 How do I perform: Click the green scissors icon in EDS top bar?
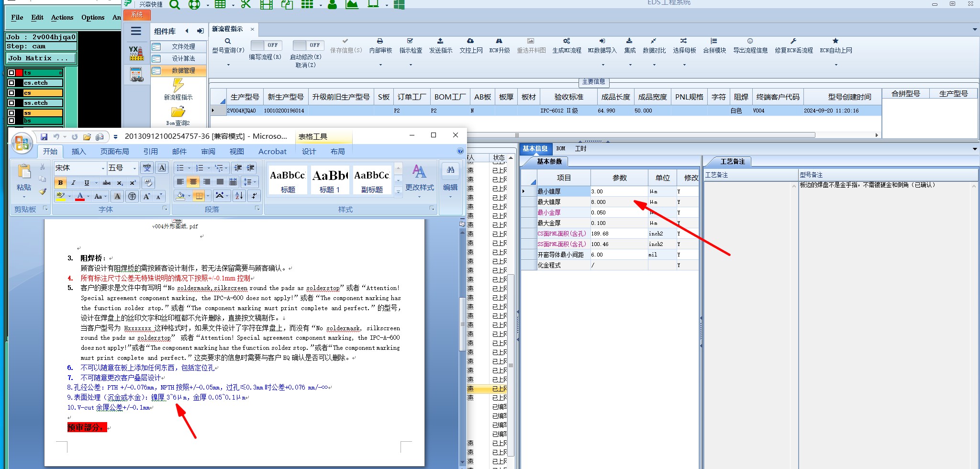[246, 4]
